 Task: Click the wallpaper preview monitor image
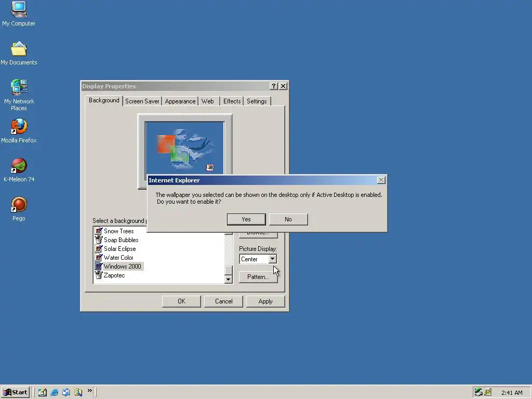[x=184, y=148]
